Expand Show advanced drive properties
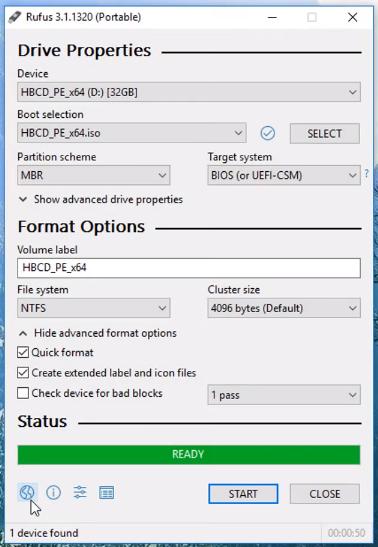Viewport: 378px width, 547px height. click(x=100, y=200)
